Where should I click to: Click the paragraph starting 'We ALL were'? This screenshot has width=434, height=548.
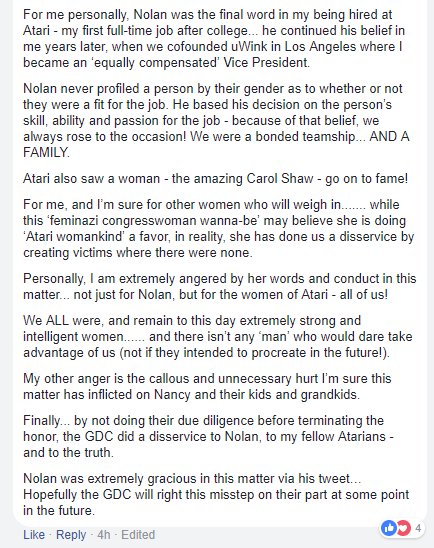tap(218, 337)
